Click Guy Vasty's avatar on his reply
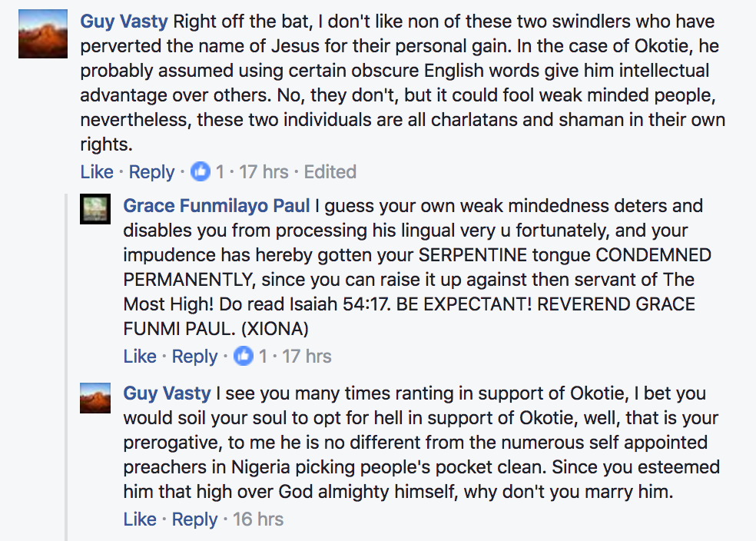This screenshot has height=541, width=756. coord(95,399)
